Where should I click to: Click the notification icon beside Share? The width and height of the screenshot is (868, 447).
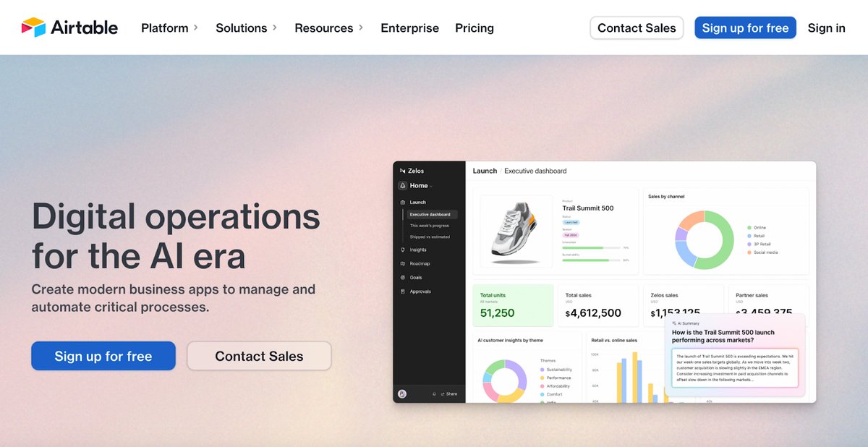tap(434, 394)
